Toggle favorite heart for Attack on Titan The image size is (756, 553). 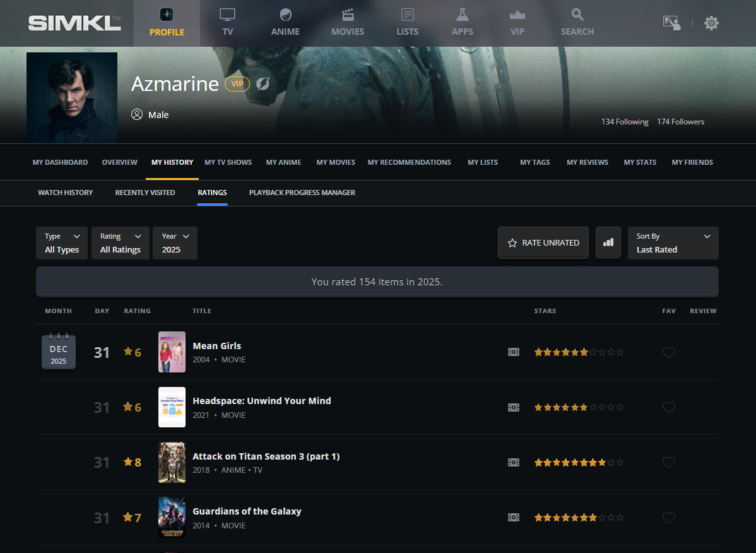(669, 463)
